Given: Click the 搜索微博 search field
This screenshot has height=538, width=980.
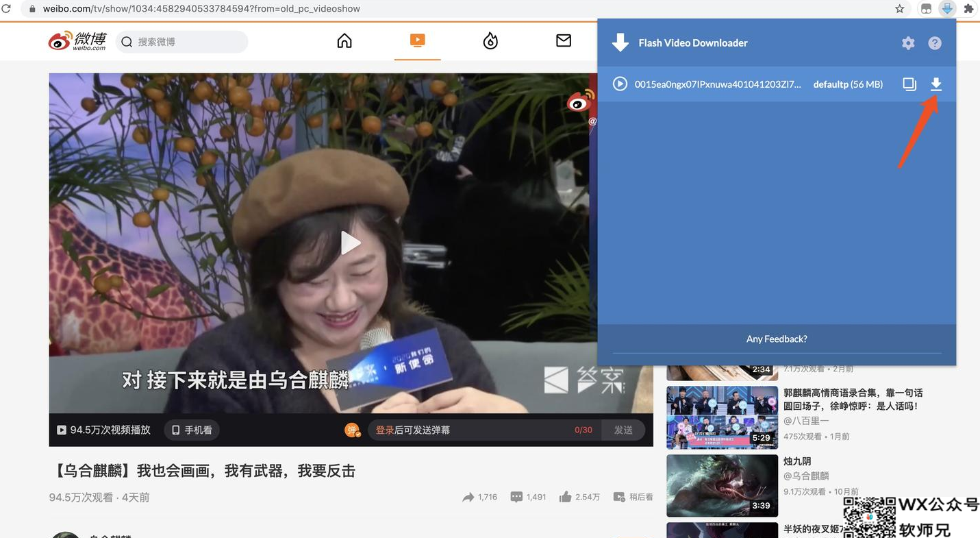Looking at the screenshot, I should click(181, 42).
